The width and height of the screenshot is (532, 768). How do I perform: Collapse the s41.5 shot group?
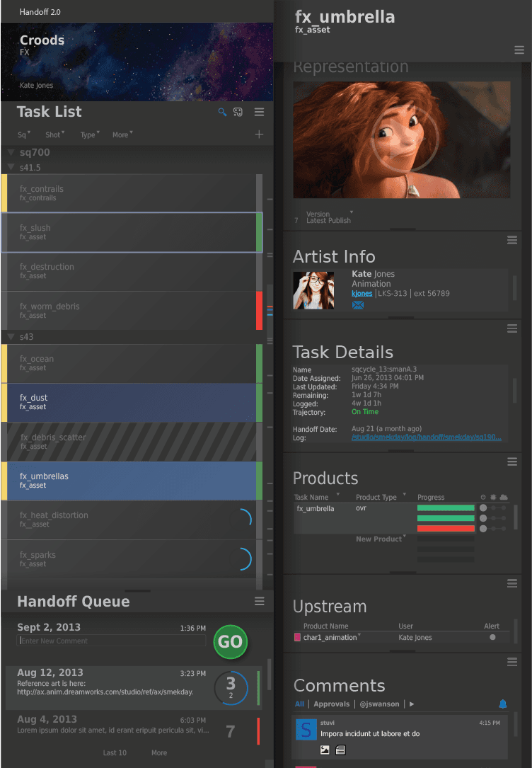pyautogui.click(x=11, y=167)
